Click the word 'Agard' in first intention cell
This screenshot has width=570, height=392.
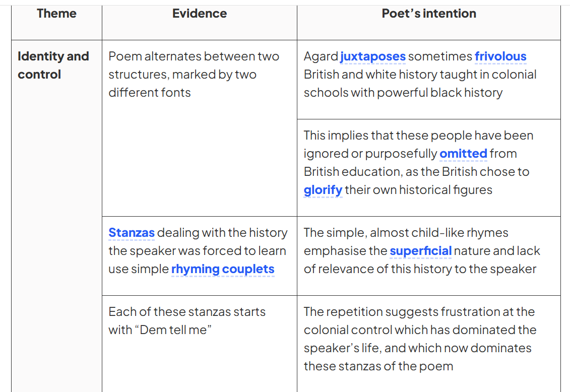pyautogui.click(x=321, y=56)
